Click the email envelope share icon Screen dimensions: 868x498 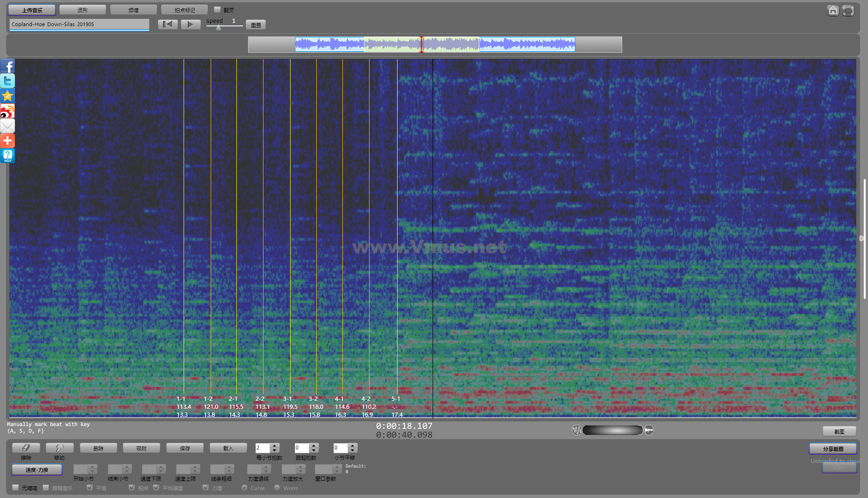click(x=7, y=126)
